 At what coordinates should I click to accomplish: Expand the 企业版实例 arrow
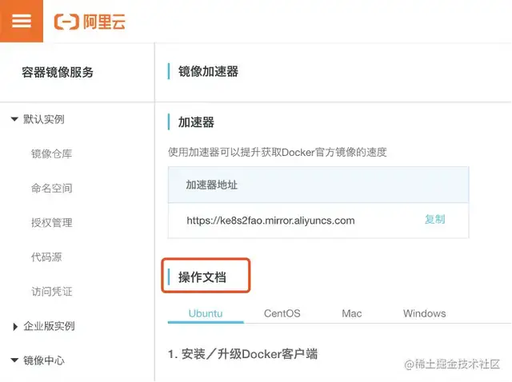(x=15, y=326)
